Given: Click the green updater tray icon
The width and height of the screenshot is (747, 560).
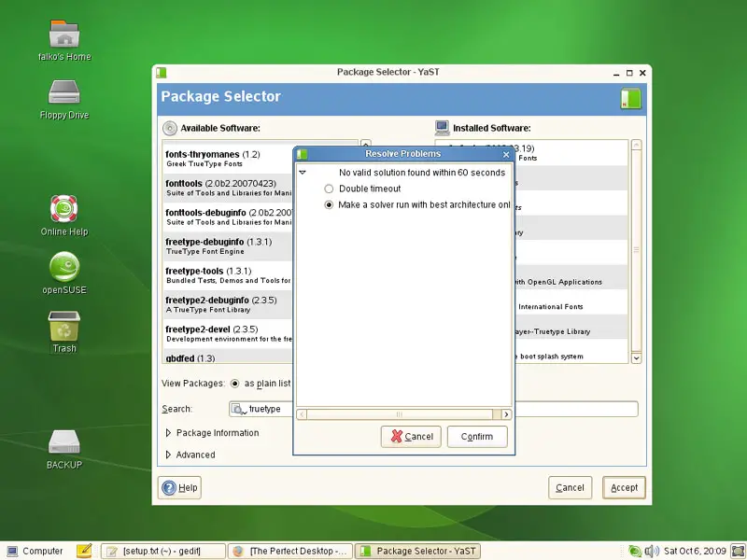Looking at the screenshot, I should click(x=635, y=551).
